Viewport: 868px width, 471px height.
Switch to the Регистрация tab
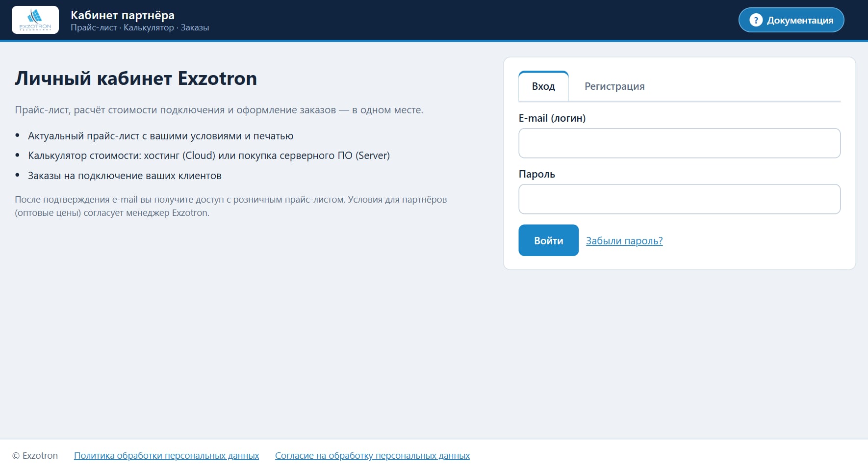point(614,86)
